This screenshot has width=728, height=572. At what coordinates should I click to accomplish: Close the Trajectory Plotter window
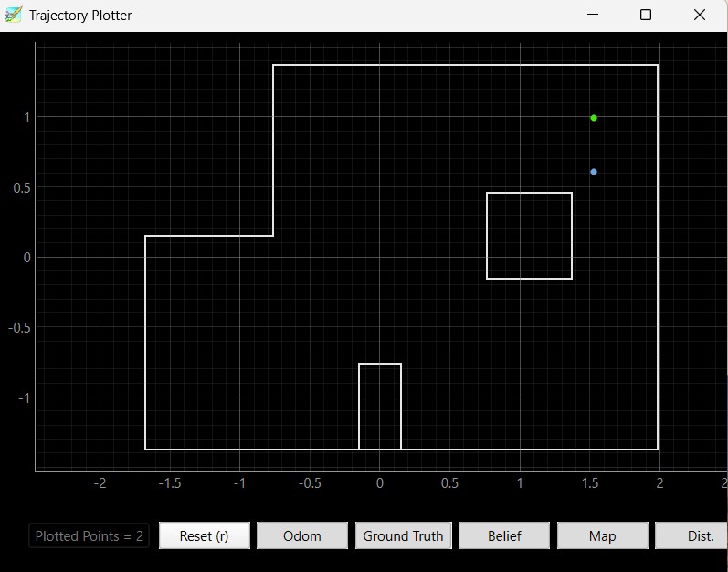[700, 15]
